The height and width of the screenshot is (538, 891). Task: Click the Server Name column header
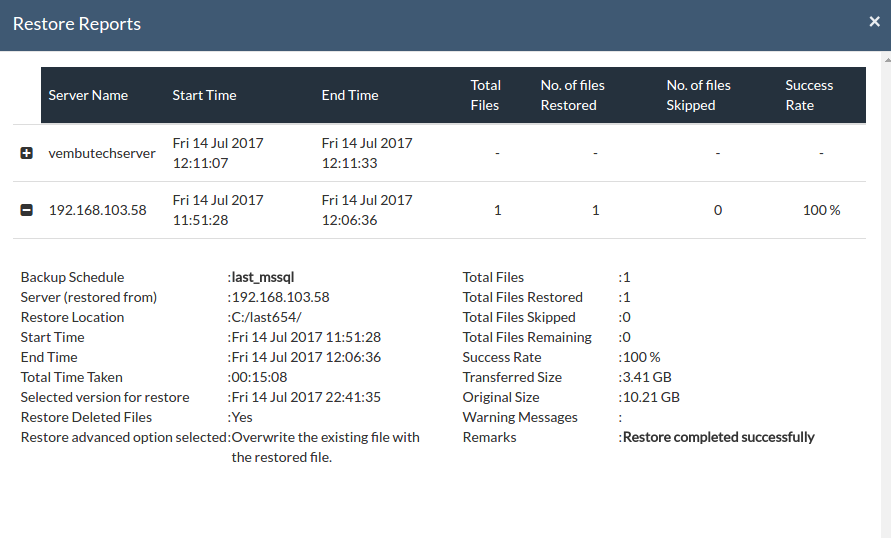88,95
